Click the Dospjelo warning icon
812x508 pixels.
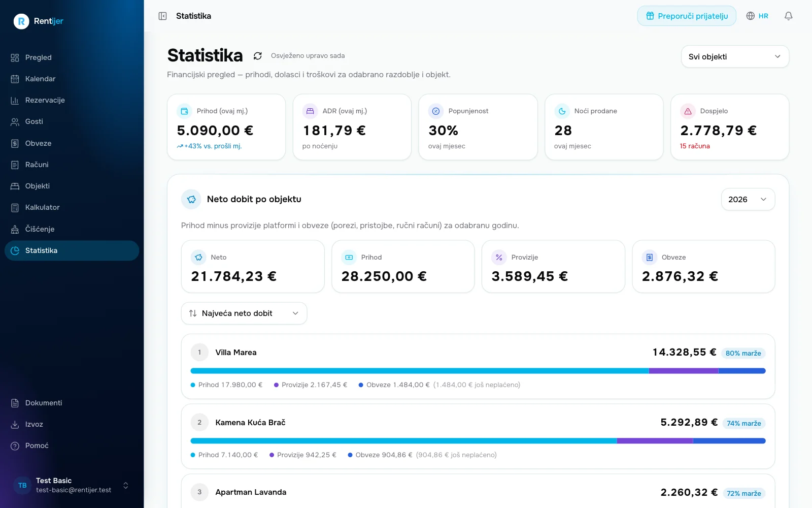tap(688, 111)
